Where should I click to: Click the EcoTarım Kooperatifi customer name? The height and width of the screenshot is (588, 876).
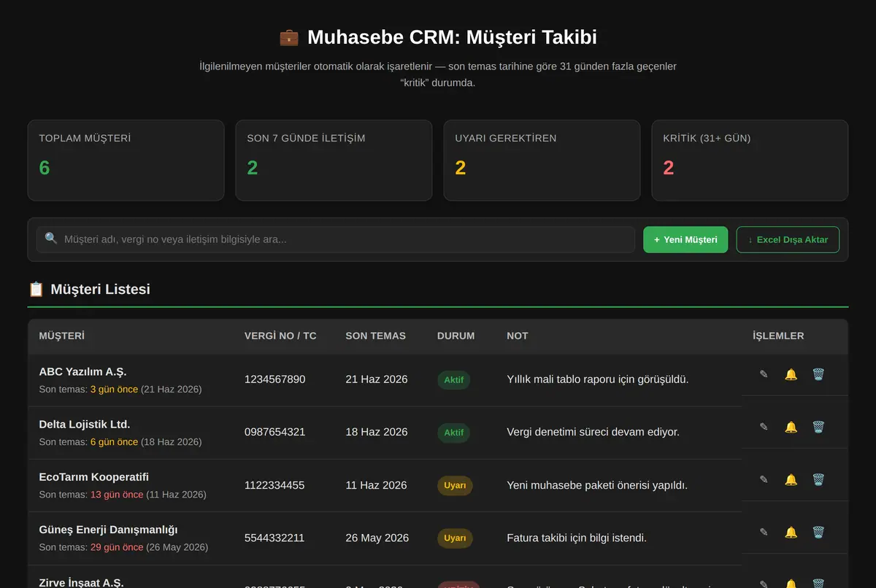click(94, 476)
